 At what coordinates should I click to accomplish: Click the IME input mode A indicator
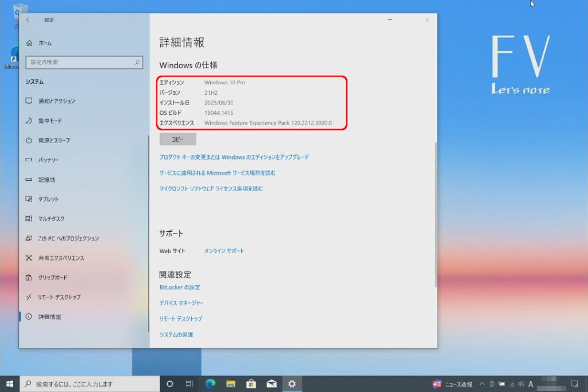coord(531,384)
